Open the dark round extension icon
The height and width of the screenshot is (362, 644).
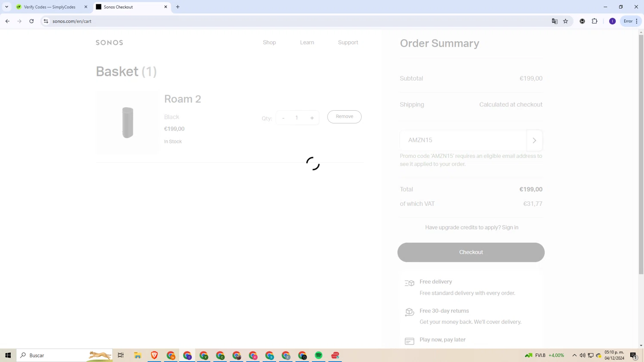click(582, 21)
